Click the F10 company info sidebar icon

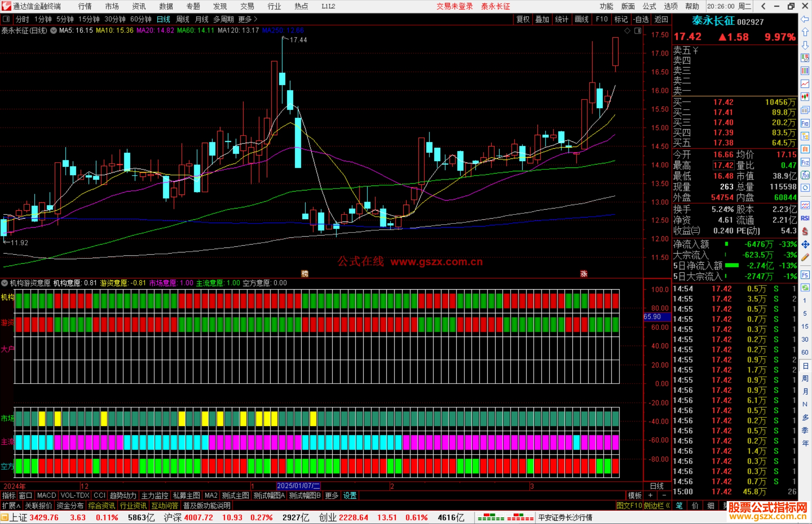[x=805, y=123]
